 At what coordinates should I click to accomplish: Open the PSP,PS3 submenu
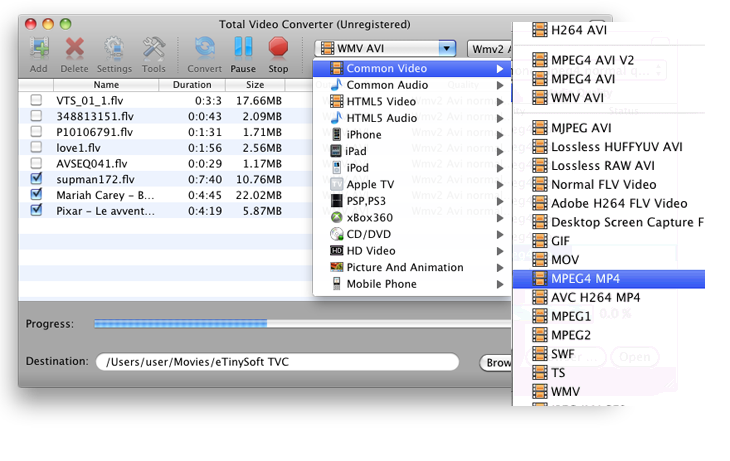(412, 201)
